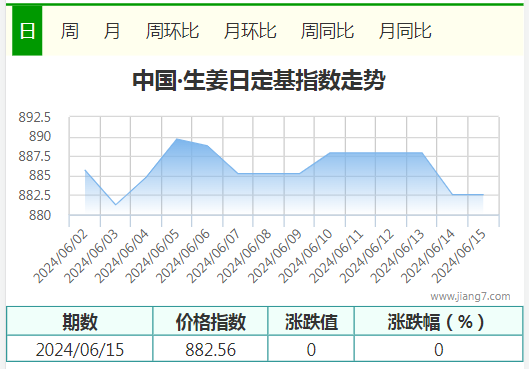Select the 月同比 tab

[x=405, y=31]
